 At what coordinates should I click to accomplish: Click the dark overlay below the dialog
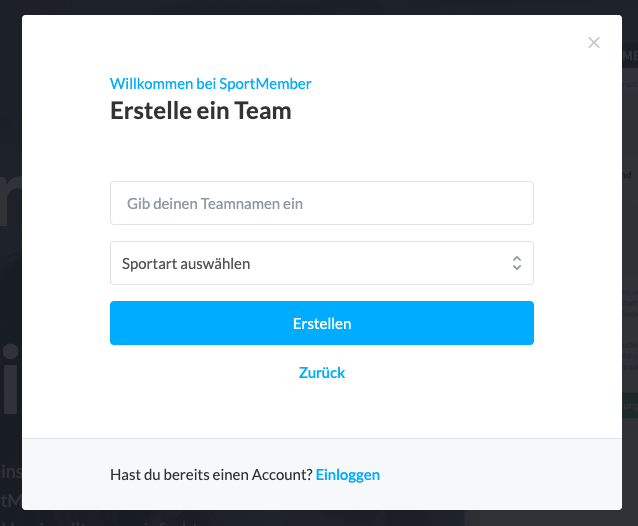(x=320, y=518)
